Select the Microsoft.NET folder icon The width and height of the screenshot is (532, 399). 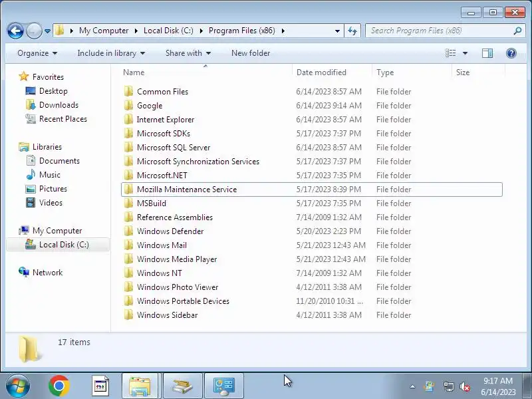[x=128, y=175]
